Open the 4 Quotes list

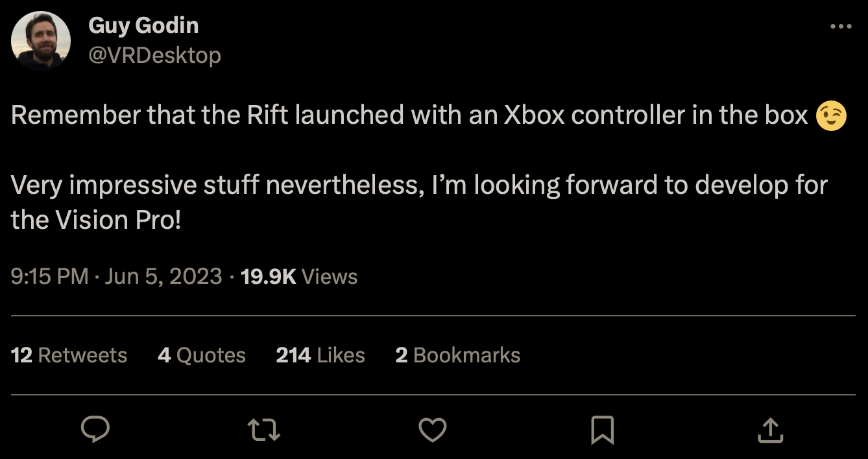pyautogui.click(x=201, y=355)
